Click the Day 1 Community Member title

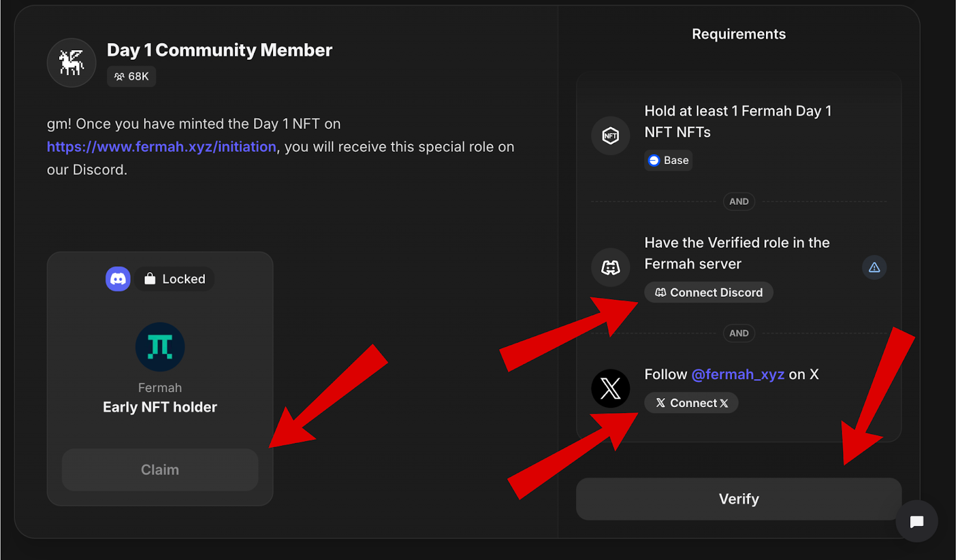(219, 50)
